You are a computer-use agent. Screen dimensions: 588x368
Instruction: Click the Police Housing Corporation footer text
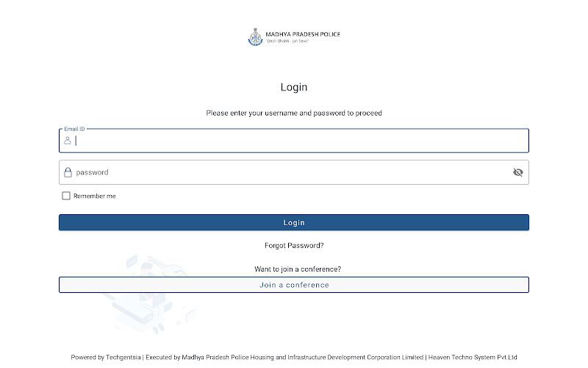[284, 358]
